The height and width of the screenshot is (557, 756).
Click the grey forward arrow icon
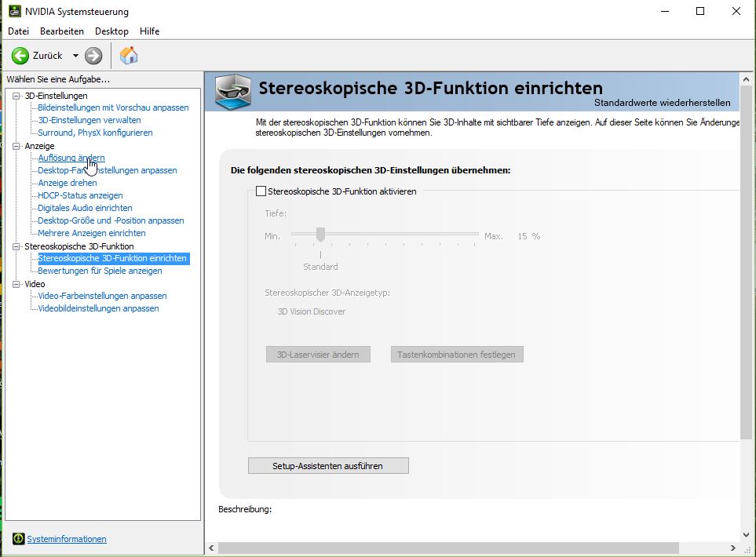pyautogui.click(x=93, y=56)
